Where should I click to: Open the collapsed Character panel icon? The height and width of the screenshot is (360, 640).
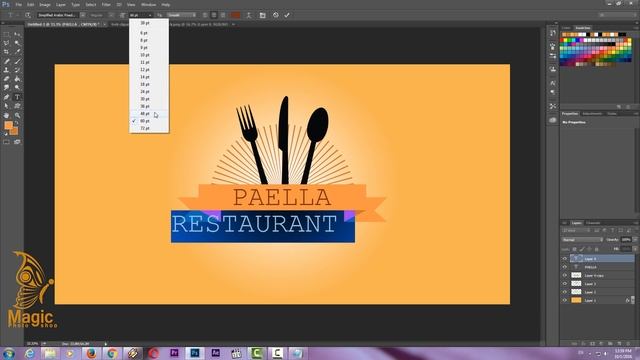(x=553, y=83)
